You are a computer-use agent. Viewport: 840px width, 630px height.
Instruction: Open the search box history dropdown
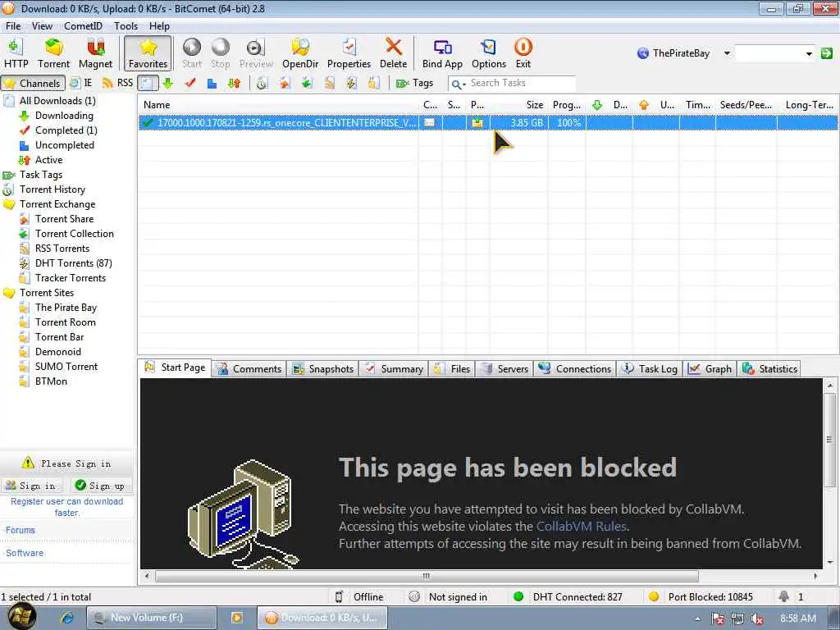point(809,53)
